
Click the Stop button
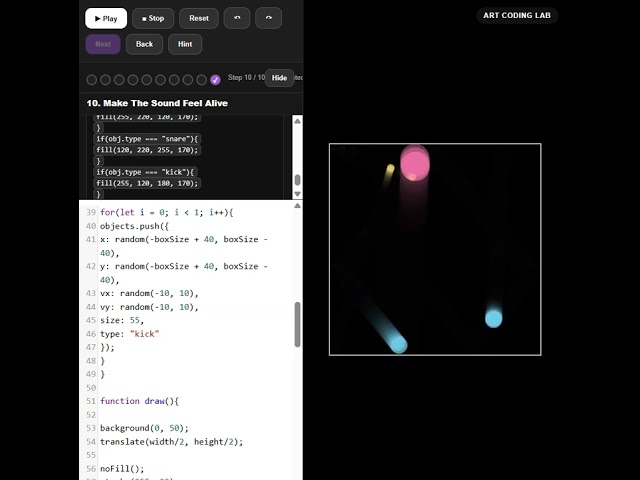(x=153, y=18)
